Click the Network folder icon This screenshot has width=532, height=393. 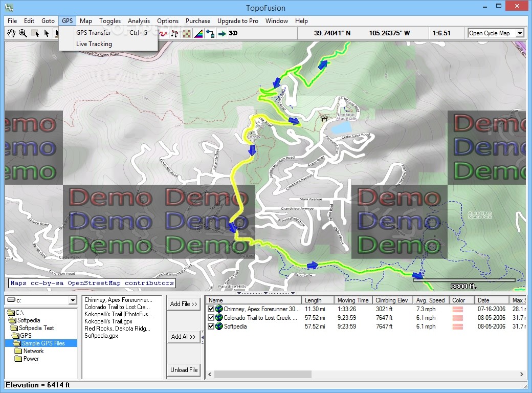18,351
